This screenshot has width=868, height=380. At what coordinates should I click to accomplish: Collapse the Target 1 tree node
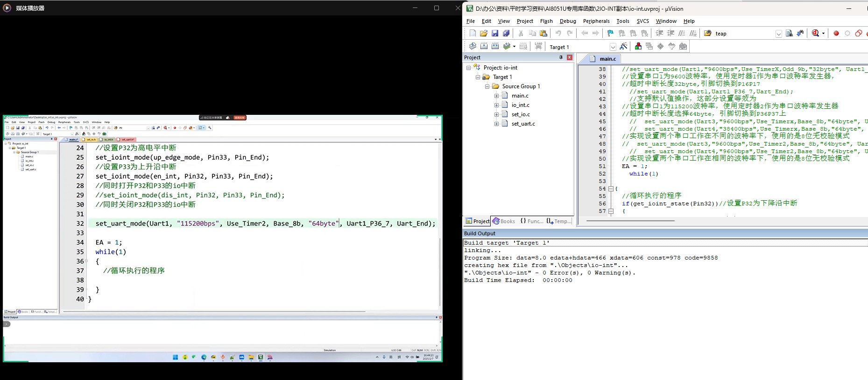(478, 77)
